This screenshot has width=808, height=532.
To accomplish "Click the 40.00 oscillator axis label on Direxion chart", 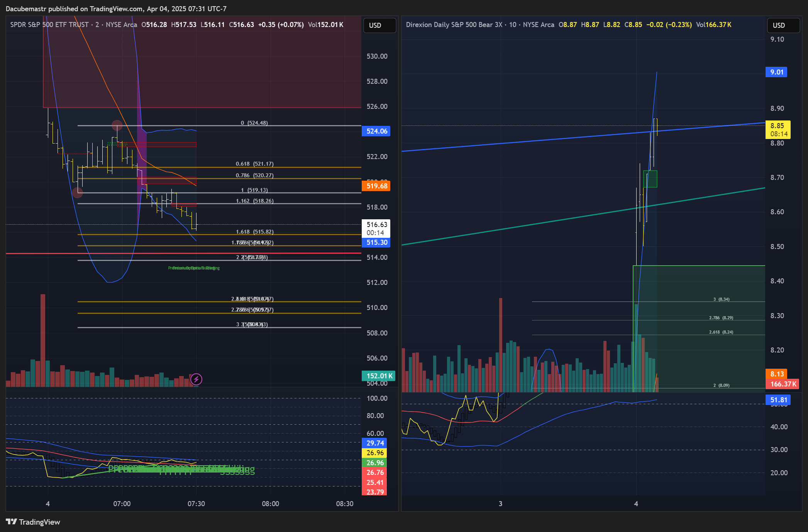I will pos(779,427).
